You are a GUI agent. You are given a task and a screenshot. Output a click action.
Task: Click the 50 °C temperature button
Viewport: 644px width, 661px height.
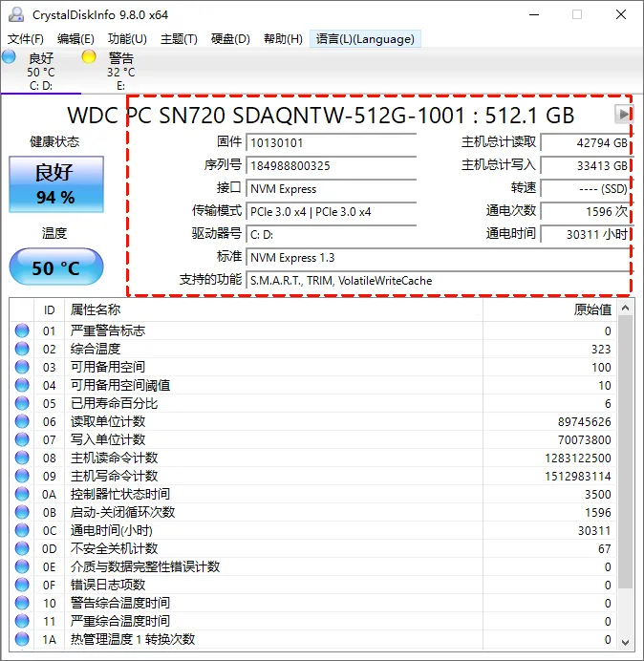click(x=56, y=267)
